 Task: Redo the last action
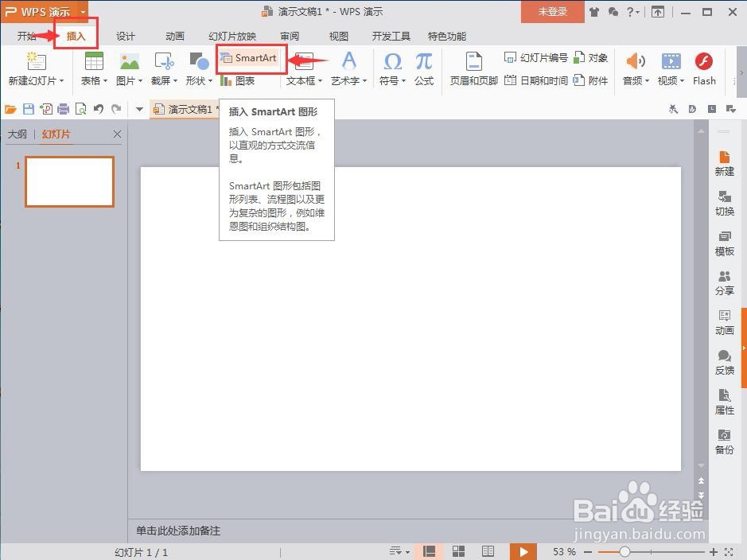[116, 110]
